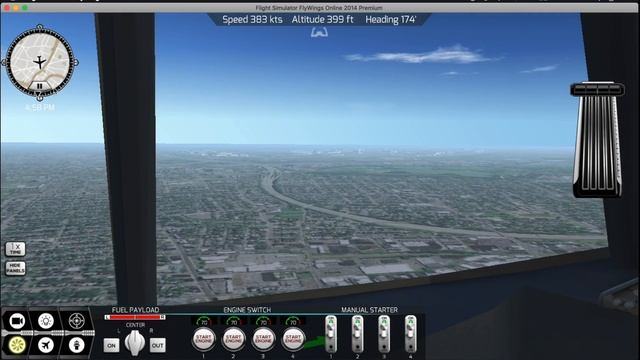This screenshot has height=360, width=640.
Task: Click the window title Flight Simulator FlyWings
Action: [319, 8]
